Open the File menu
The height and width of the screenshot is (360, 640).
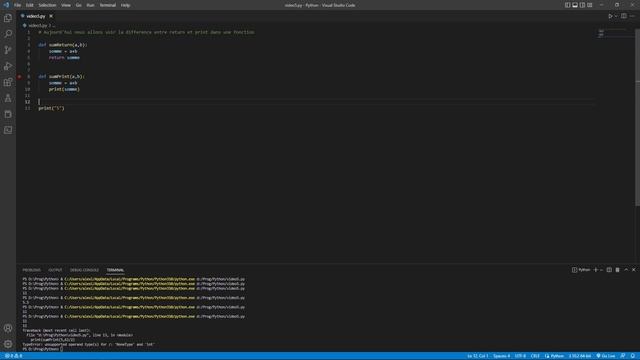[x=18, y=5]
